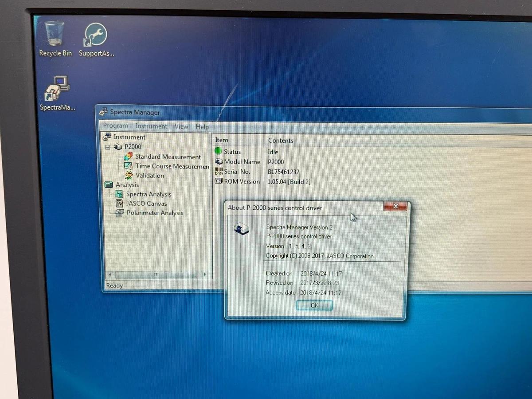Click the Analysis node icon
Image resolution: width=532 pixels, height=399 pixels.
pyautogui.click(x=109, y=185)
